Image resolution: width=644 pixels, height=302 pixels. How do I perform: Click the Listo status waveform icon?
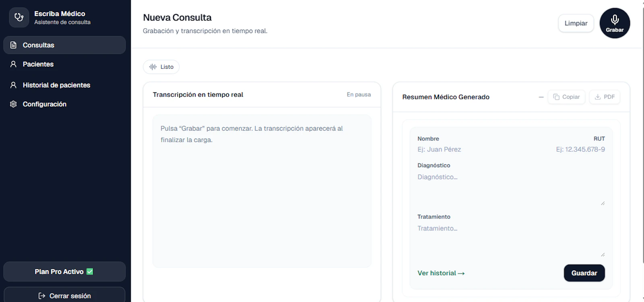click(153, 67)
